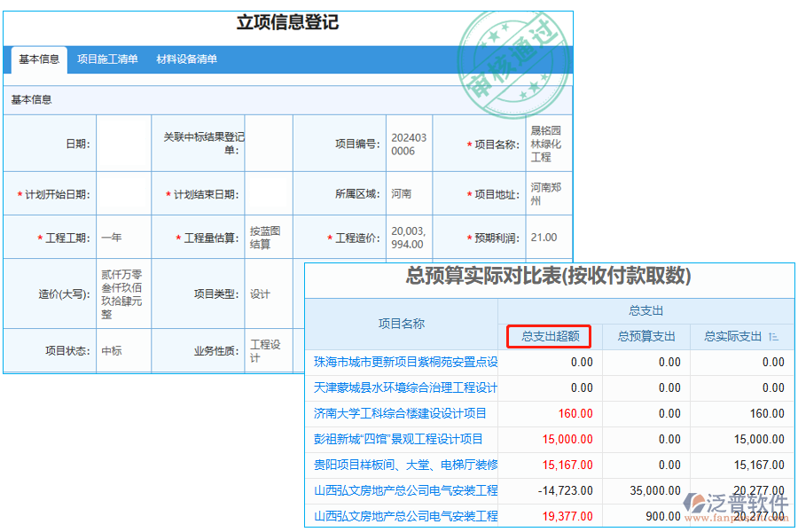Switch to the 项目施工清单 tab
Screen dimensions: 798x532
point(108,61)
